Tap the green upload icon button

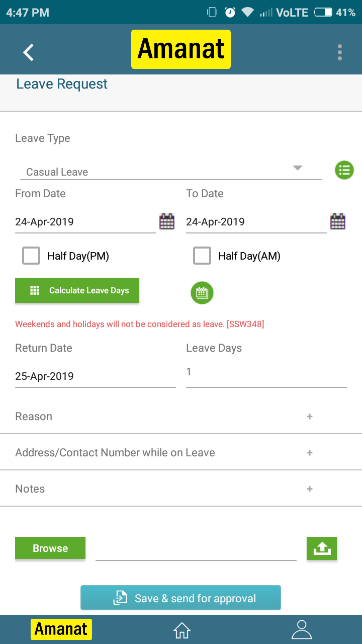(322, 548)
